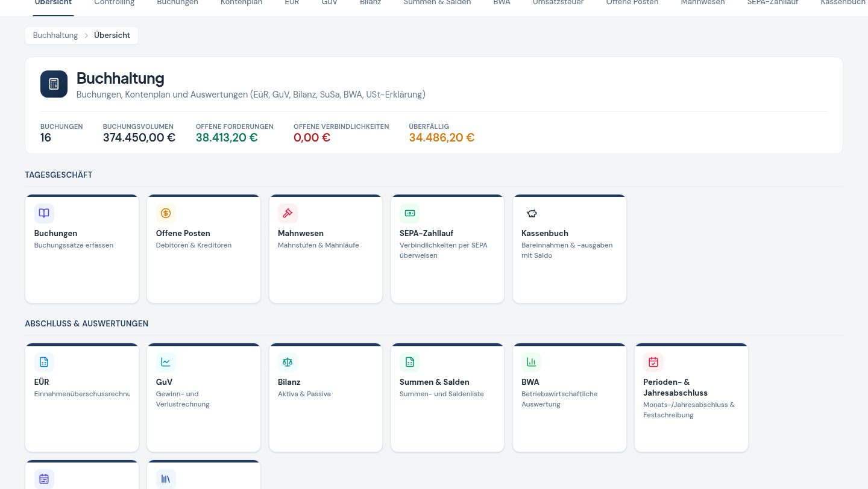Select the calendar-check icon for Perioden- & Jahresabschluss
Viewport: 868px width, 489px height.
[x=653, y=362]
